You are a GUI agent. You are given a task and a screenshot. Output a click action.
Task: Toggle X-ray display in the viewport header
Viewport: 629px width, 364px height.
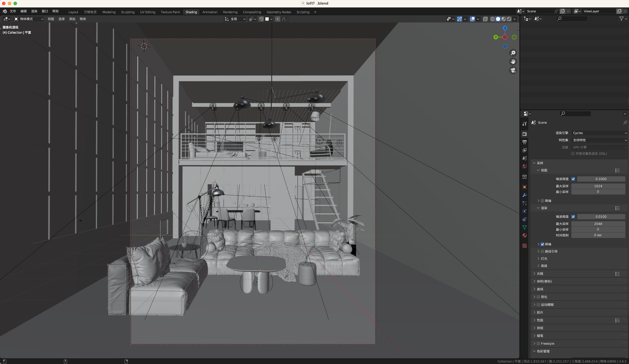[x=485, y=19]
